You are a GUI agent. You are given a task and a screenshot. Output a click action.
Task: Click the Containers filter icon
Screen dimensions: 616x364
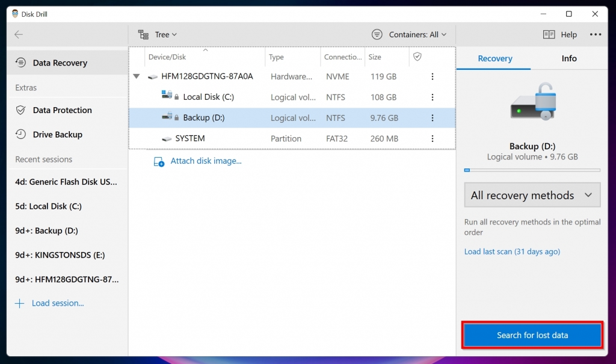pos(377,34)
